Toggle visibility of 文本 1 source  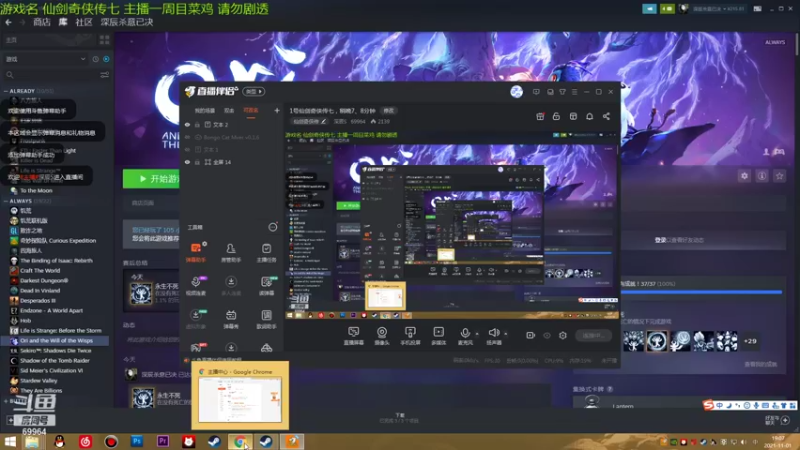[187, 149]
